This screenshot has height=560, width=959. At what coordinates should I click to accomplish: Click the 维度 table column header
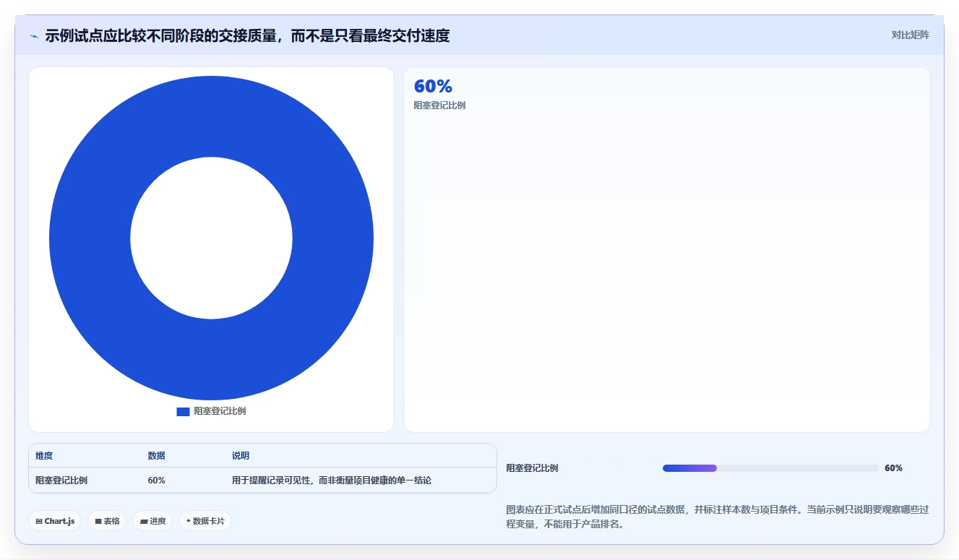(x=44, y=456)
